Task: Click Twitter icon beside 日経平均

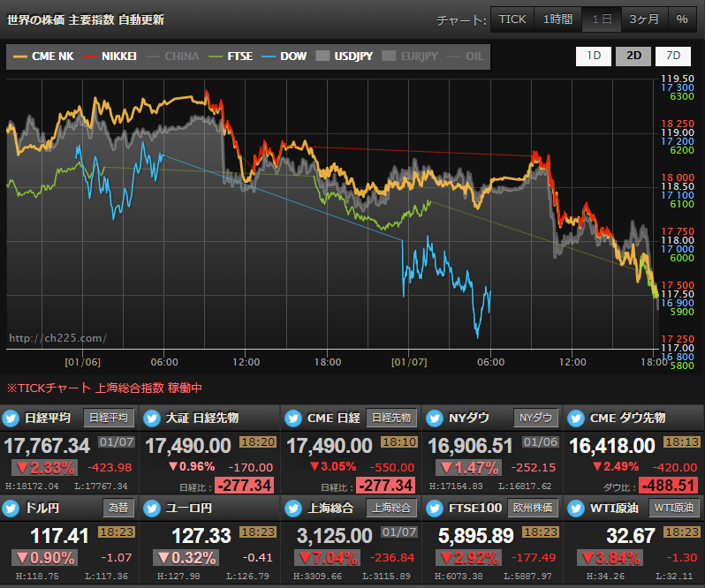Action: click(x=11, y=418)
